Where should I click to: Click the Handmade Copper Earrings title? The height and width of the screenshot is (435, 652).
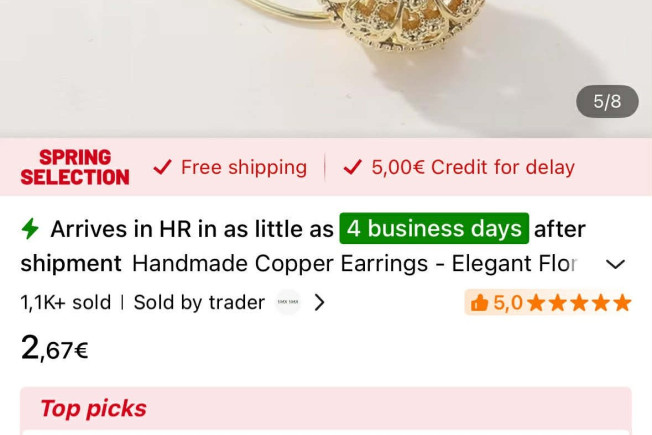[355, 264]
